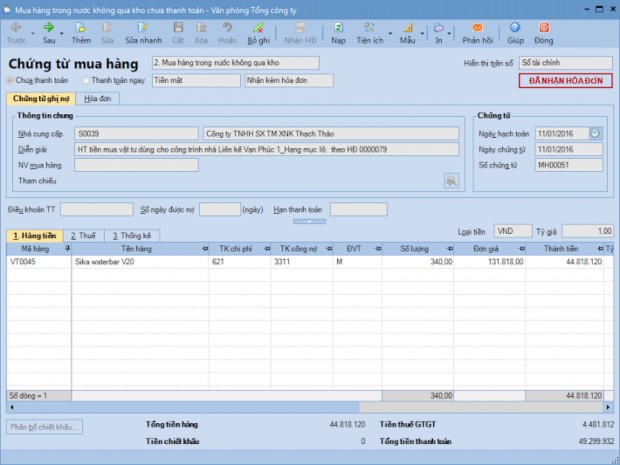The image size is (620, 465).
Task: Click the Đóng (close form) icon
Action: click(543, 28)
